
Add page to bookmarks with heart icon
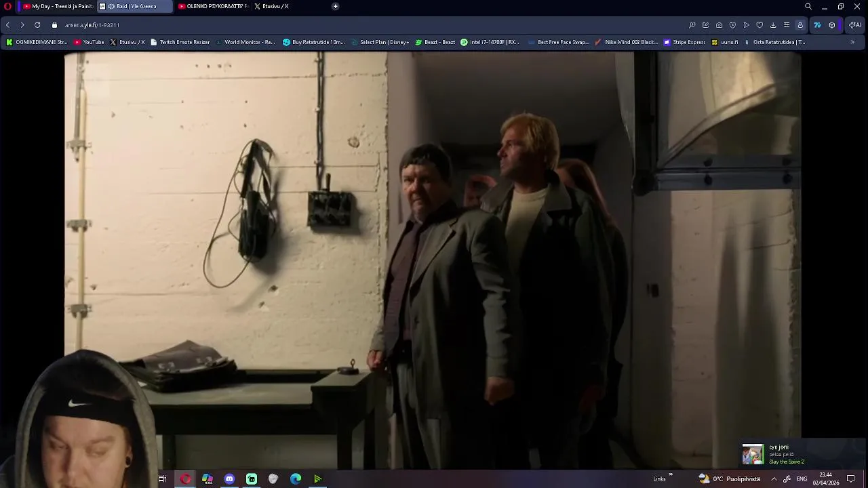[759, 25]
